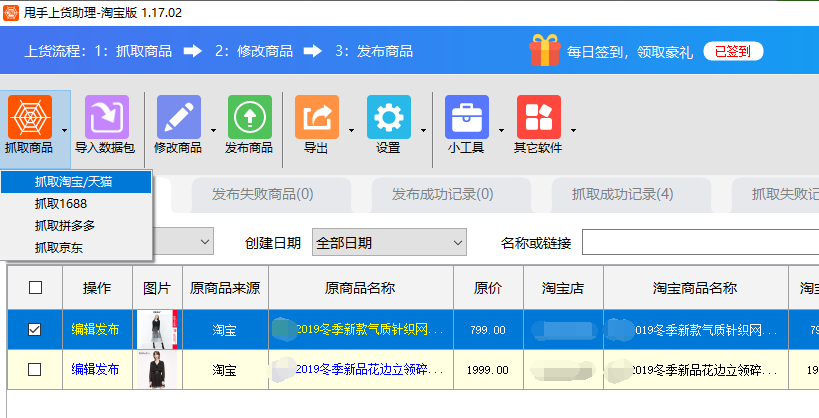The height and width of the screenshot is (418, 819).
Task: Select the pencil 修改商品 icon
Action: point(179,117)
